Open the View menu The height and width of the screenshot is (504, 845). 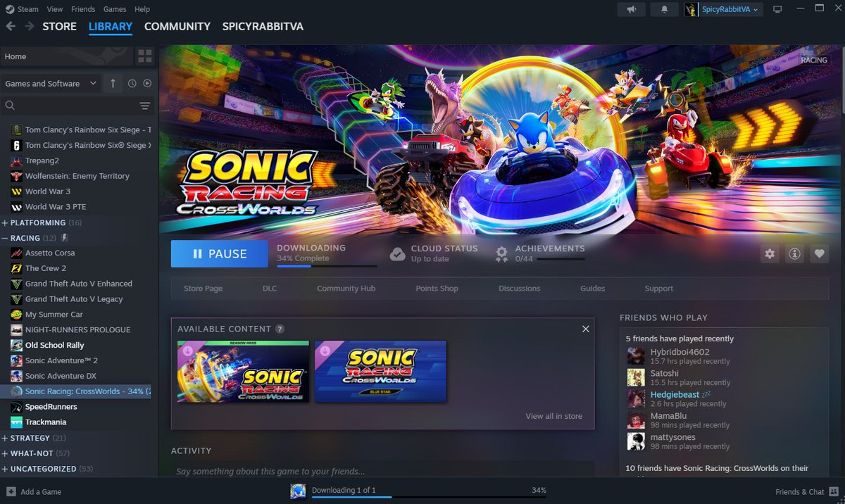pos(55,9)
